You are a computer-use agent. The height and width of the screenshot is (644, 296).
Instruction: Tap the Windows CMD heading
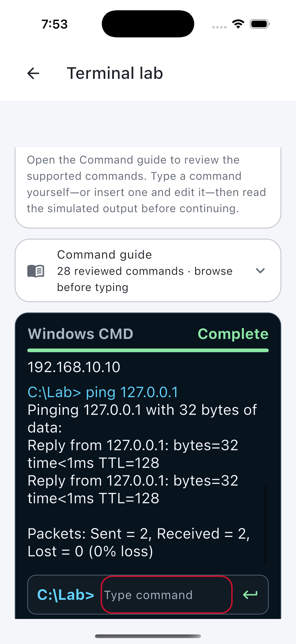(x=81, y=334)
